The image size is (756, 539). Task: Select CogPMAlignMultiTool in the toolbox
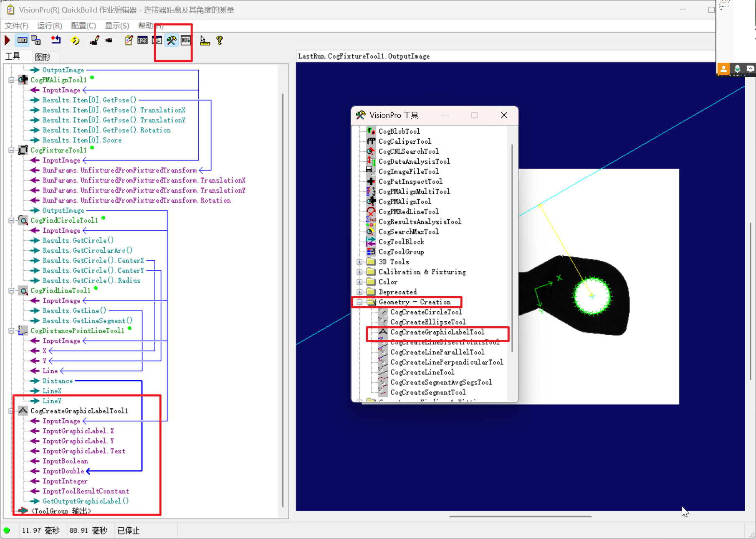[x=414, y=191]
